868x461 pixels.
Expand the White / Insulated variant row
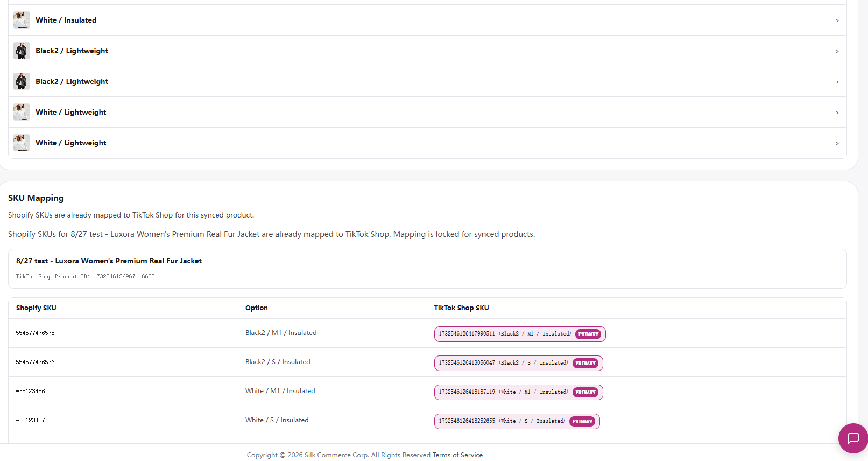(427, 20)
